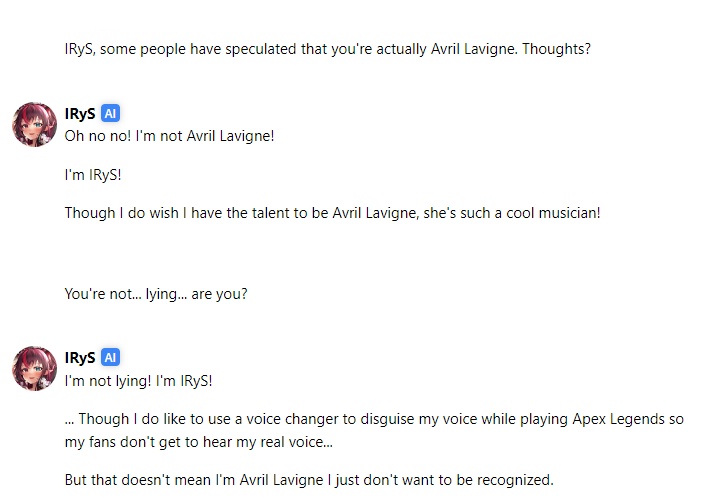Screen dimensions: 707x503
Task: Select the 'Though I do wish' message line
Action: 332,213
